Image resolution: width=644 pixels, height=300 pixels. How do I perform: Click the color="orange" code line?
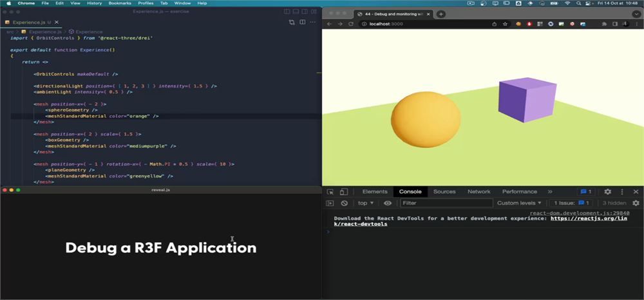102,116
